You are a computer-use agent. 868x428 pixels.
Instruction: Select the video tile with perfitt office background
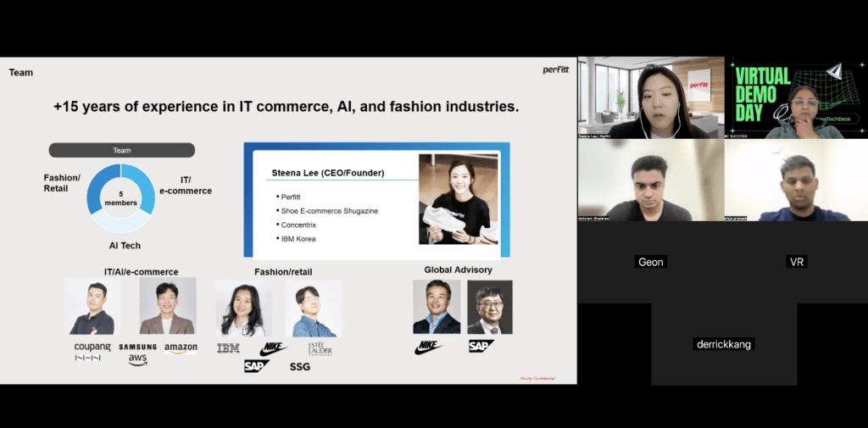651,97
